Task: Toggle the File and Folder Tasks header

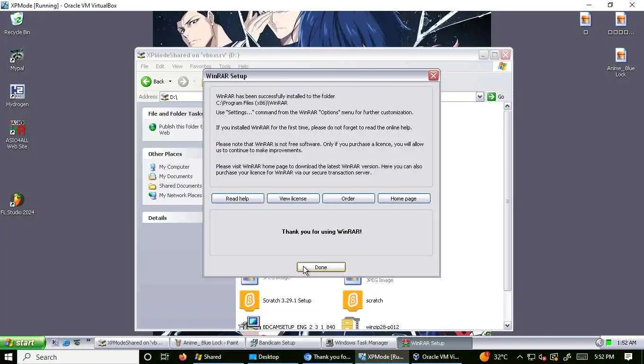Action: (172, 114)
